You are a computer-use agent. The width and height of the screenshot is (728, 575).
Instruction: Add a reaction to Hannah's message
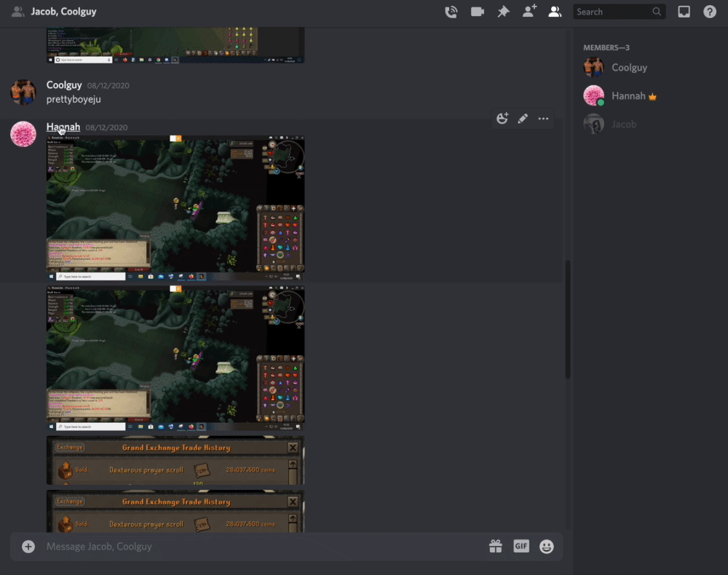pos(502,119)
